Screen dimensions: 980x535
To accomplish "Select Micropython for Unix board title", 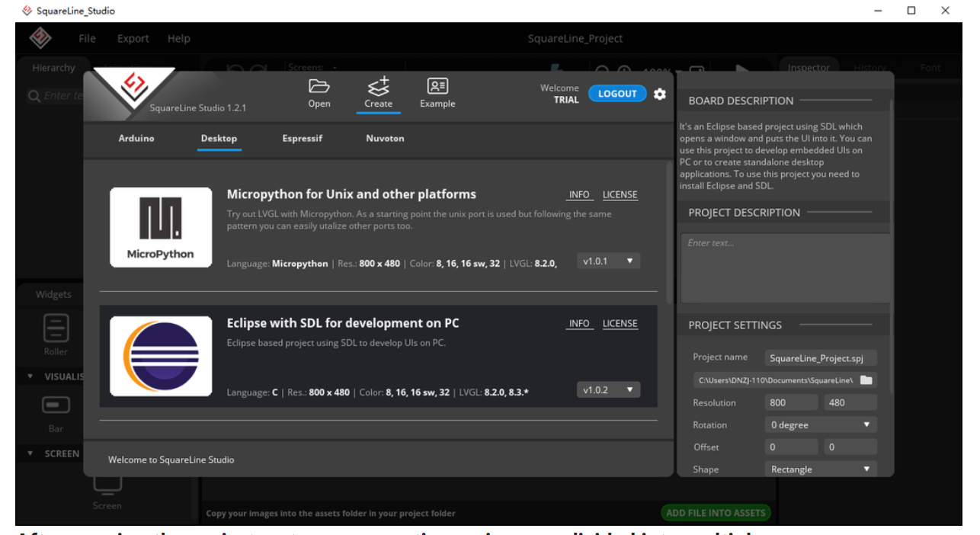I will click(351, 194).
